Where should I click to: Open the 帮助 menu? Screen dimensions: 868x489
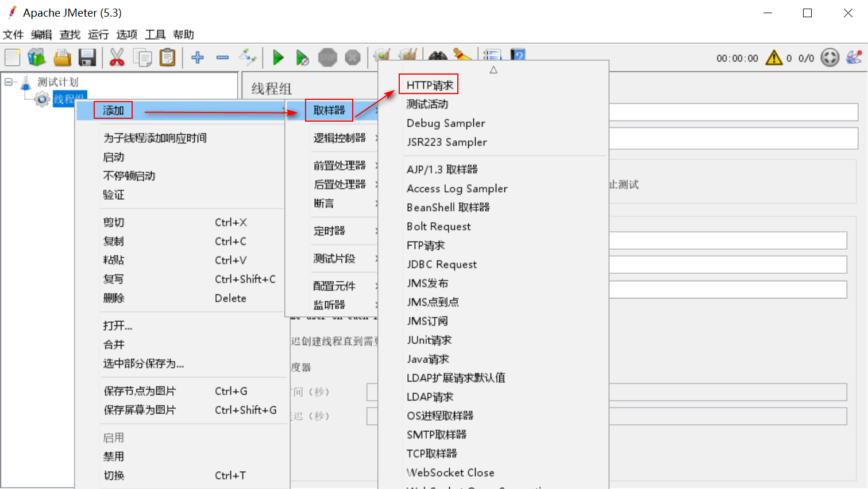click(184, 34)
